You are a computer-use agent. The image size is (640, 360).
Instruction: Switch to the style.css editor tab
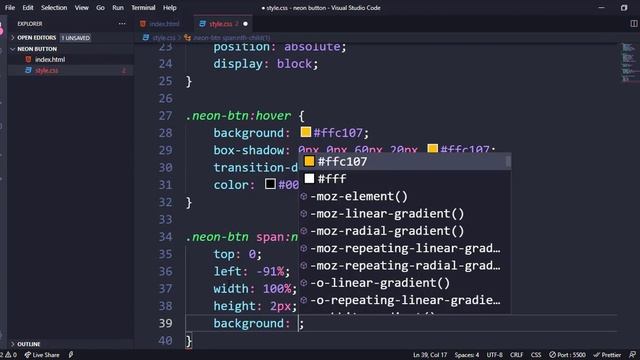pyautogui.click(x=224, y=24)
